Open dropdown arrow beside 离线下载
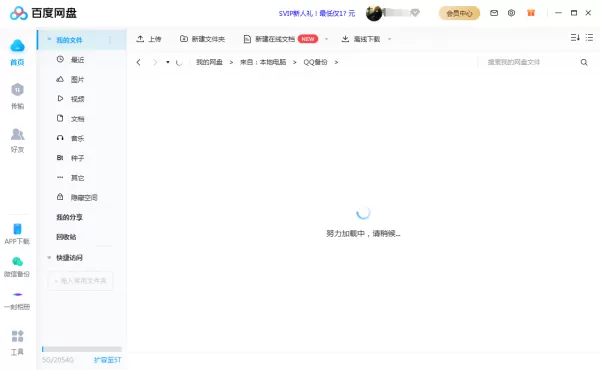Screen dimensions: 600x370 click(390, 39)
